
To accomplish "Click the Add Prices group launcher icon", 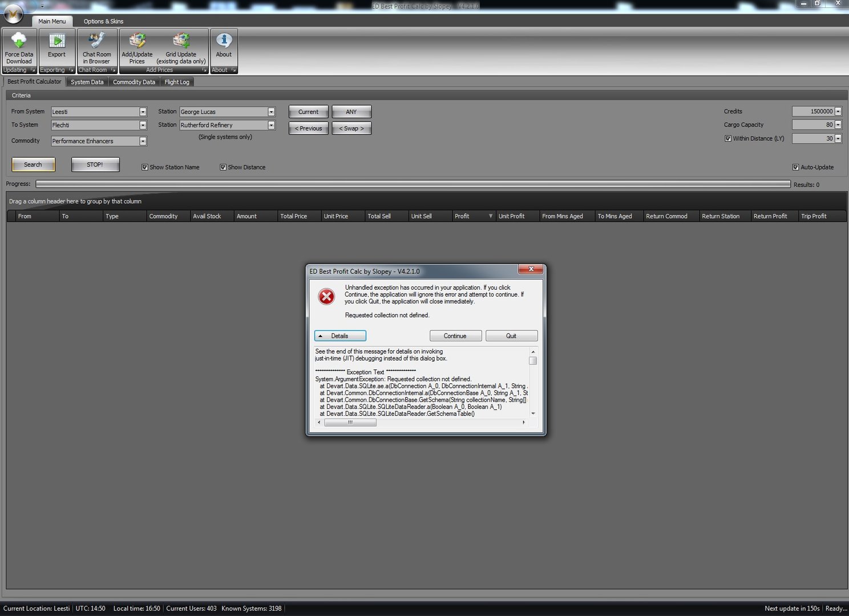I will [204, 70].
